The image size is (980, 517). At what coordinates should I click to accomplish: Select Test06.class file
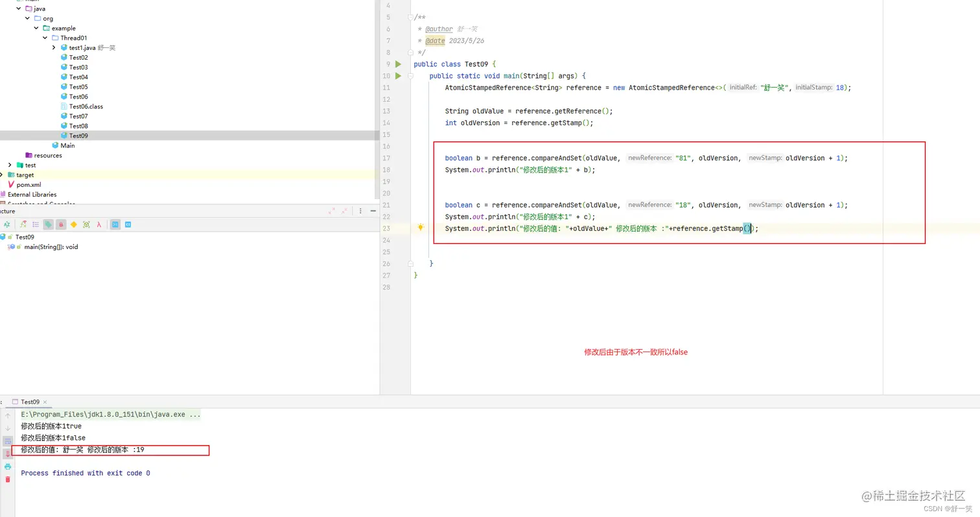pyautogui.click(x=86, y=106)
